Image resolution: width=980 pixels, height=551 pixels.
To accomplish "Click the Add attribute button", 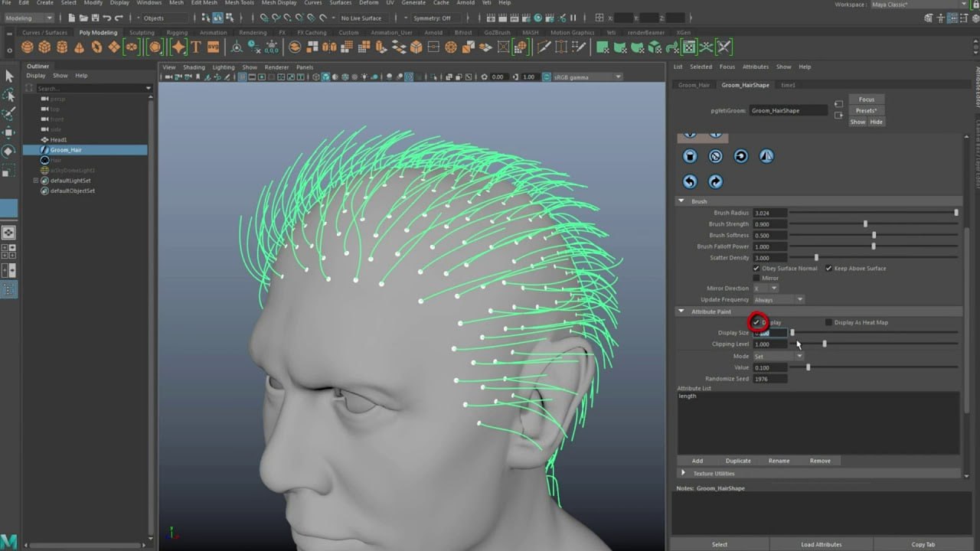I will click(x=697, y=461).
